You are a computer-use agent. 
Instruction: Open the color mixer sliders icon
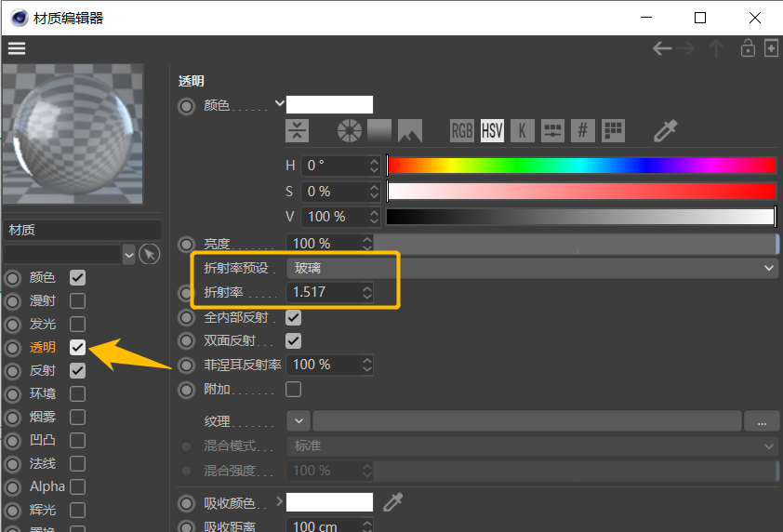552,131
